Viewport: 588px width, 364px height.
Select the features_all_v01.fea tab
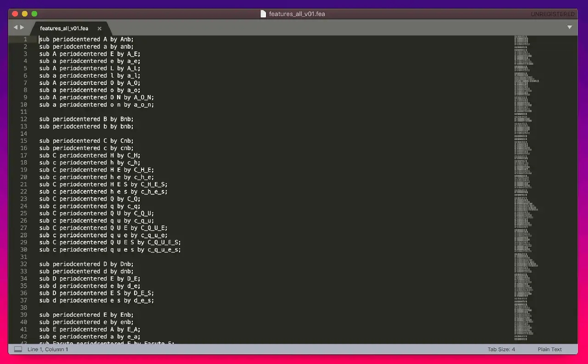pyautogui.click(x=64, y=28)
